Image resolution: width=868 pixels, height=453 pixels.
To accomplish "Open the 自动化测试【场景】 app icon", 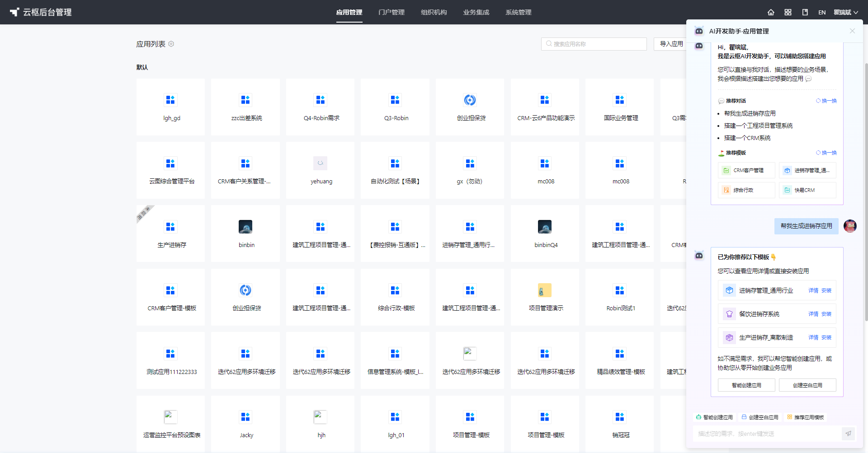I will (x=395, y=163).
